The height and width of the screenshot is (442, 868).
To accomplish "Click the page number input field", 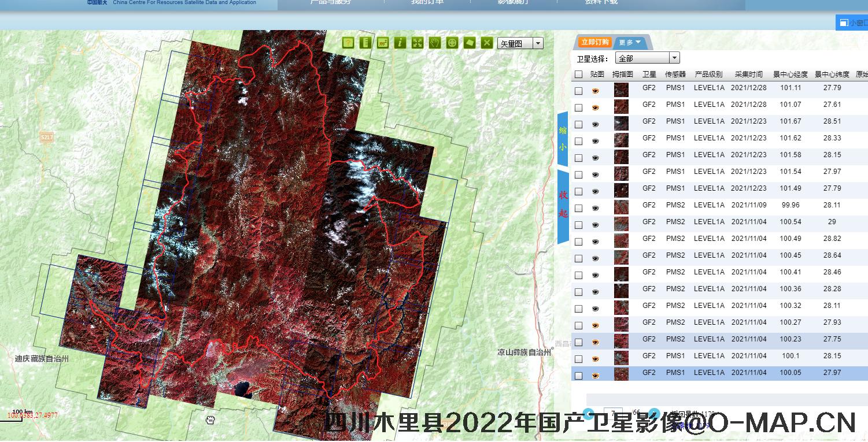I will [x=612, y=413].
